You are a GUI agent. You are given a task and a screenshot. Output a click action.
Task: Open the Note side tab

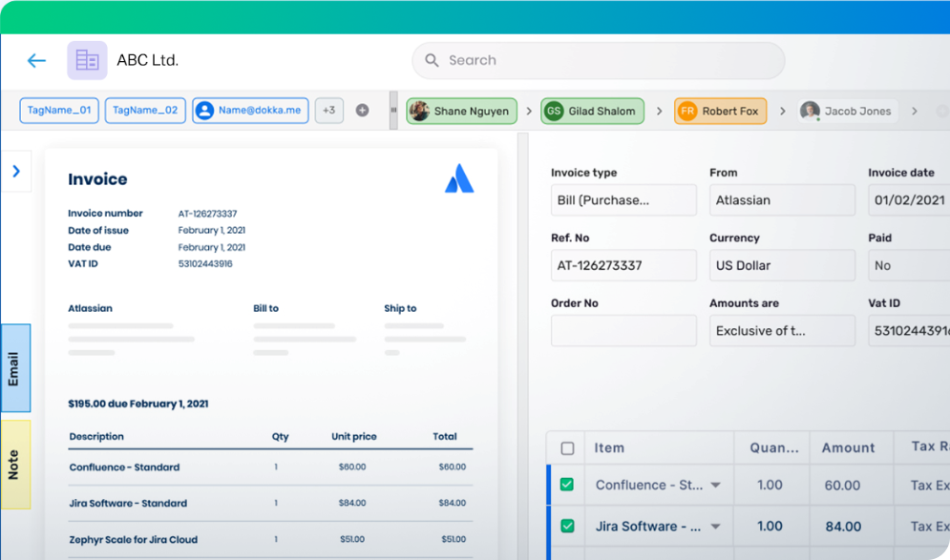pos(14,465)
